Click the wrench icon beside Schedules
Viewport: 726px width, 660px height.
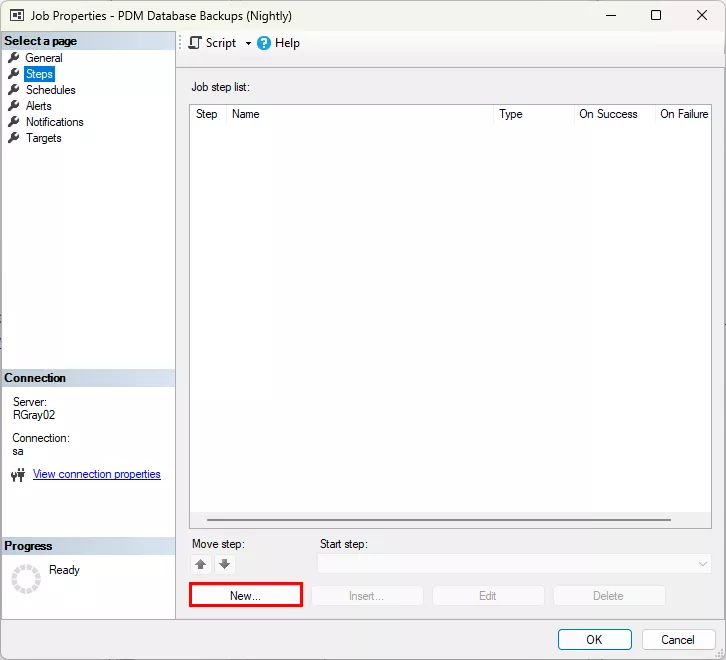coord(14,90)
